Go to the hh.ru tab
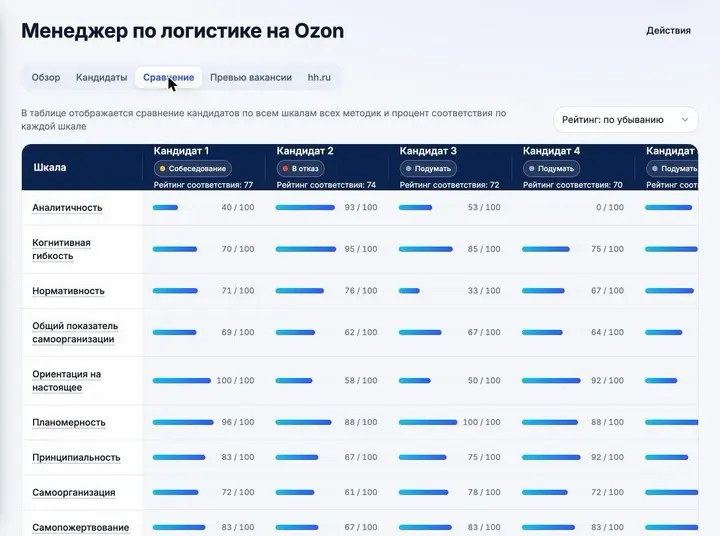 coord(319,77)
